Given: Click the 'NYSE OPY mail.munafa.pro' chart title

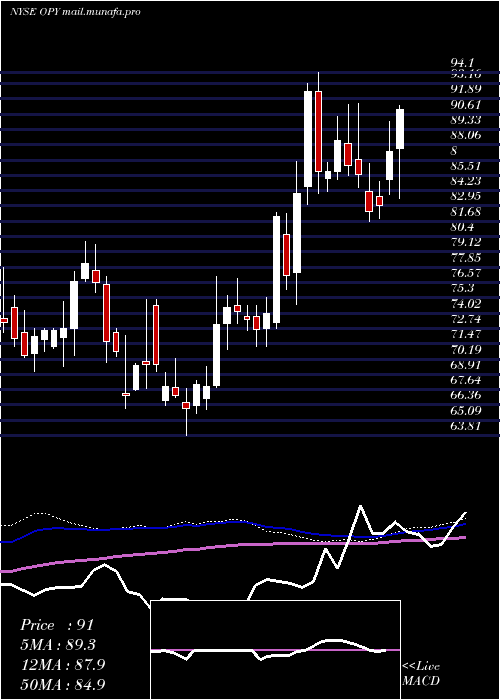Looking at the screenshot, I should click(75, 12).
